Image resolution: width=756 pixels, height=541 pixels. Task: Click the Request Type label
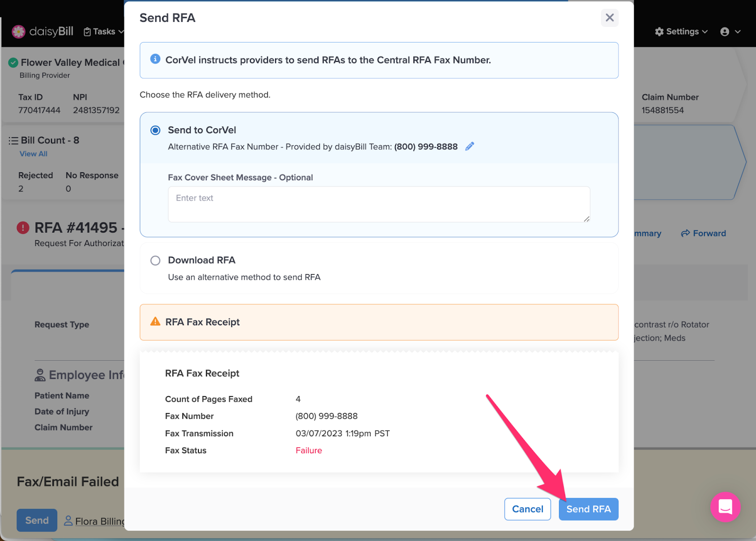pyautogui.click(x=62, y=324)
